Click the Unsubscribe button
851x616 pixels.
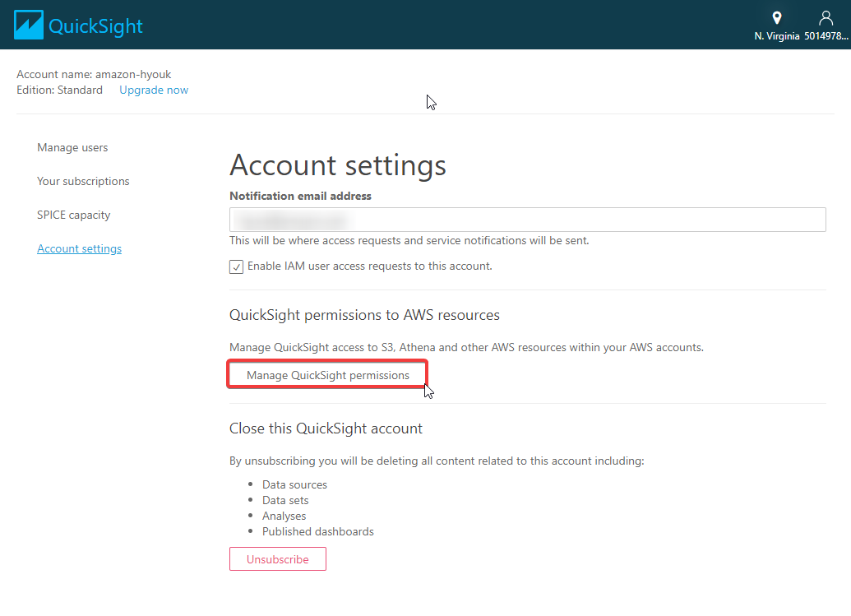277,559
